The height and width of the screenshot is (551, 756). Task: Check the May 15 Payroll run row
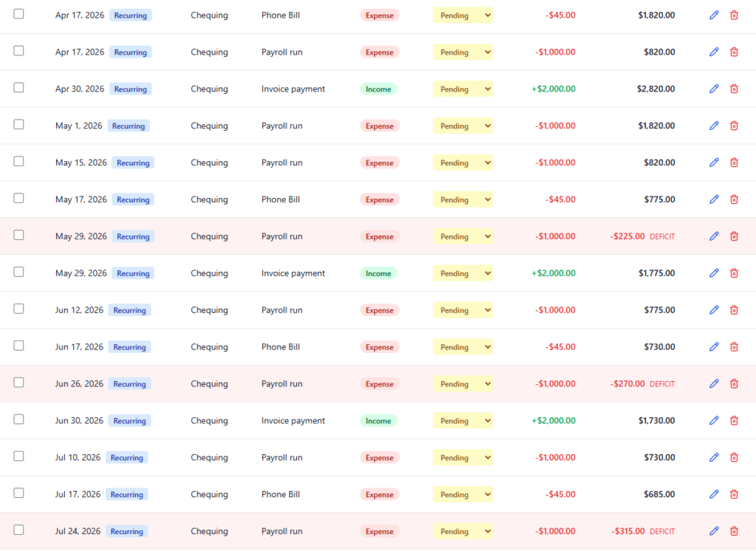[19, 162]
